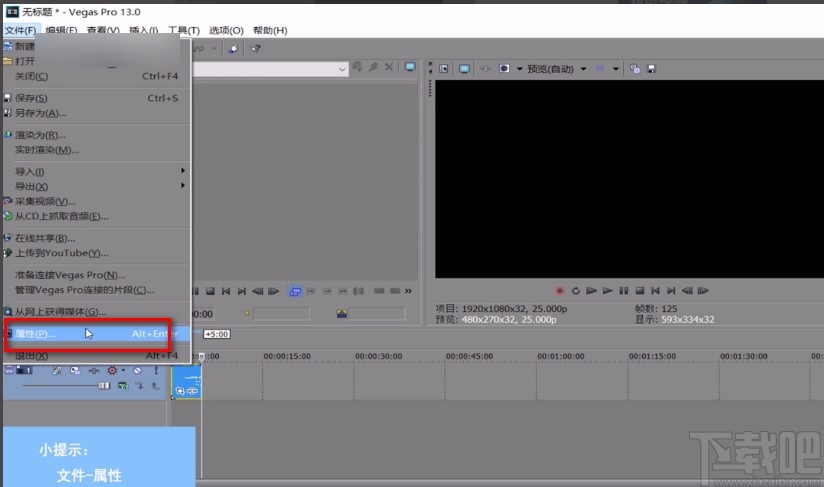Choose 从CD上抓取音频(E)... menu entry
824x487 pixels.
pos(97,216)
